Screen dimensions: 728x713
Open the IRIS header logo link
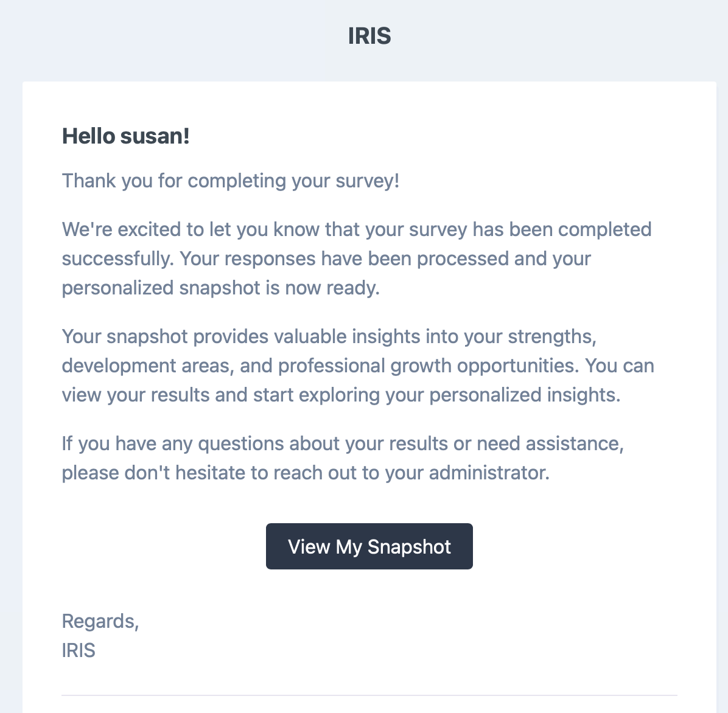point(369,36)
